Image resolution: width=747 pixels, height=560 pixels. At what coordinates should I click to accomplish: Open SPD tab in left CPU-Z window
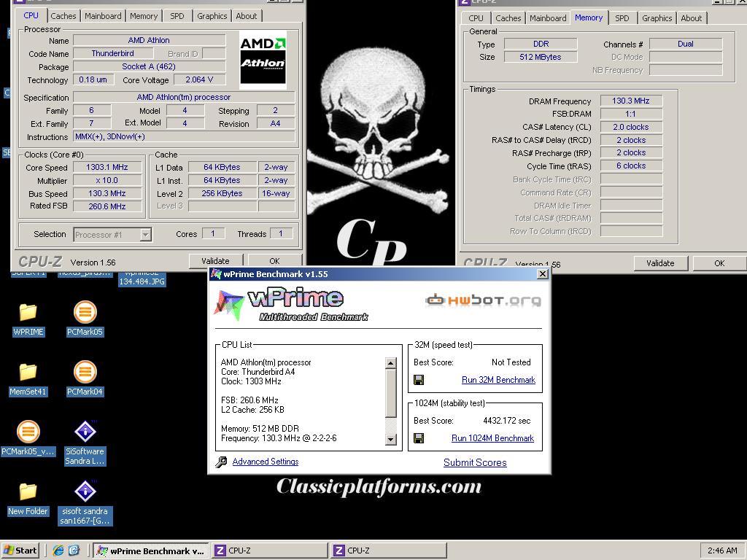(177, 16)
